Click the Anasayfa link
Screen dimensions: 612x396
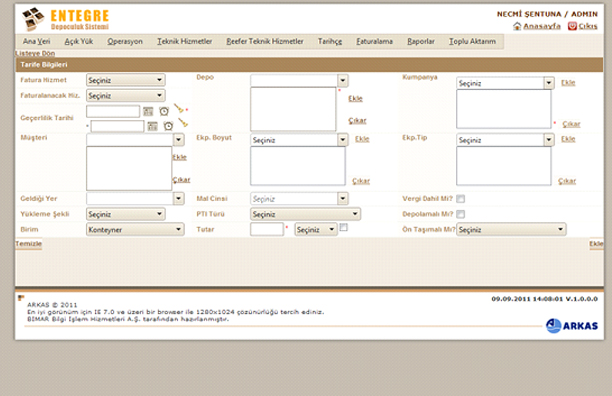[x=542, y=26]
